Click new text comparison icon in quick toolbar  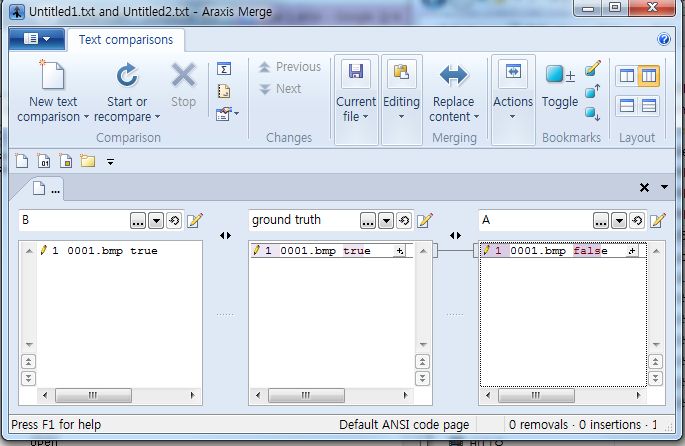22,161
